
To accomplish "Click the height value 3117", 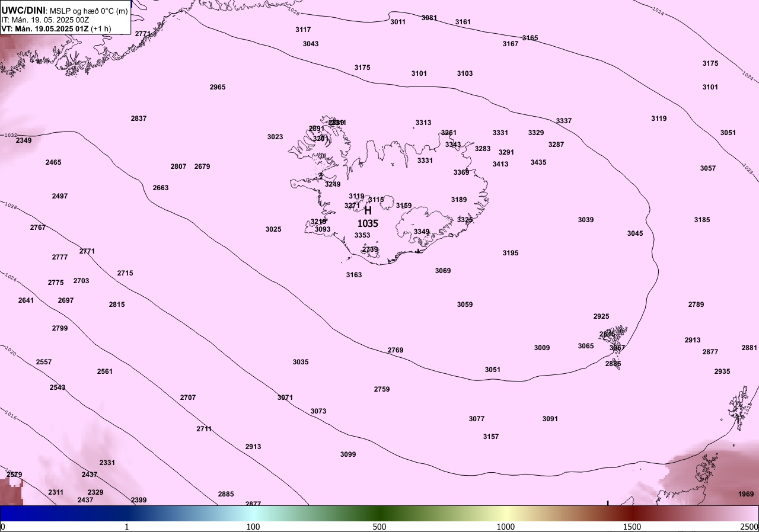I will (x=303, y=30).
